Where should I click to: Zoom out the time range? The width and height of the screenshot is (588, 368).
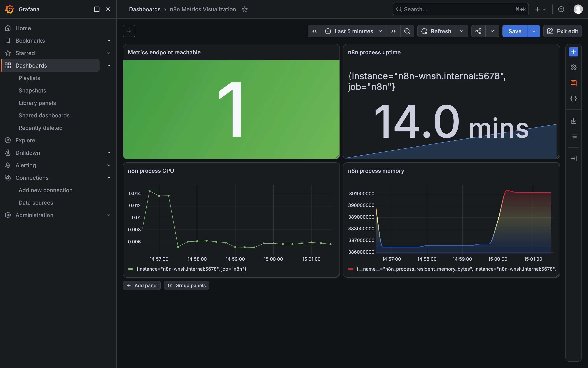(407, 31)
